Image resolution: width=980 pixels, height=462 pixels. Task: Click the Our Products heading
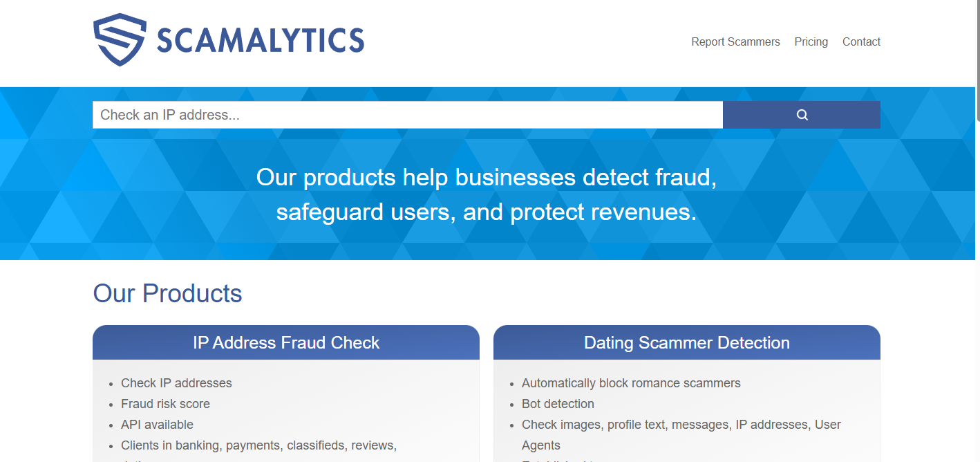(x=168, y=293)
